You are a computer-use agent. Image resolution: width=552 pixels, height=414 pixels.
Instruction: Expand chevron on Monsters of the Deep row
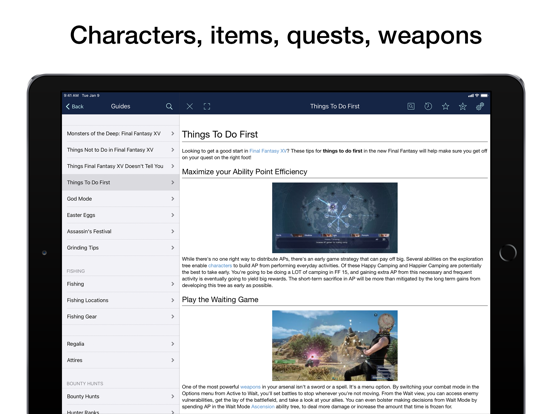pyautogui.click(x=172, y=133)
